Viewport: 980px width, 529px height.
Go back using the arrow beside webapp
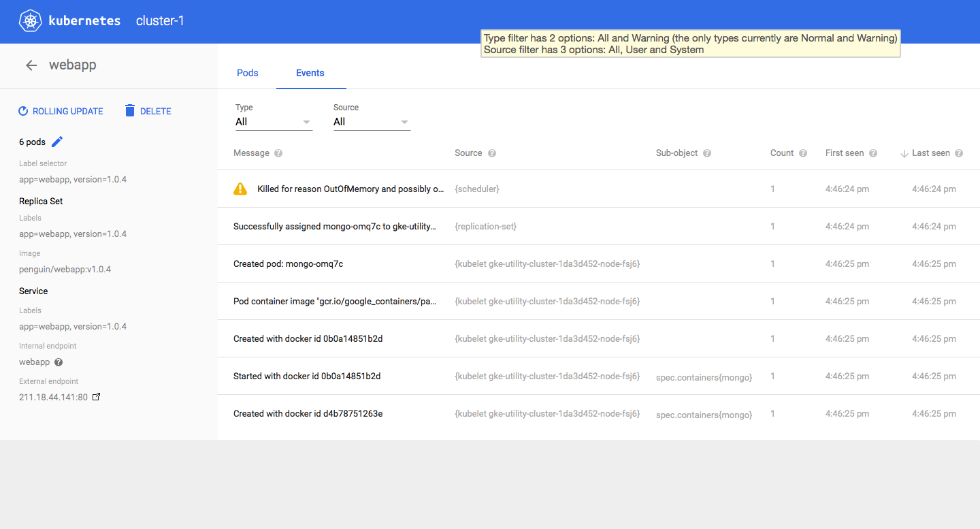pos(31,65)
